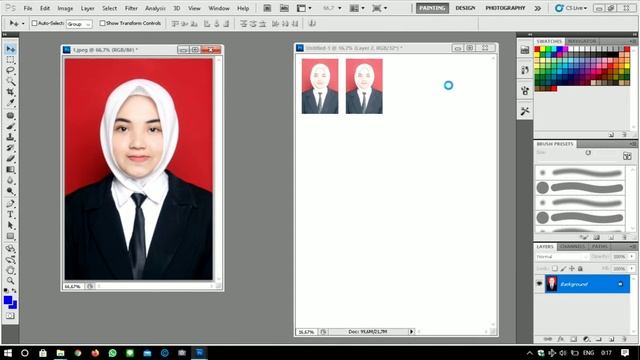Enable Show Transform Controls checkbox

coord(102,23)
